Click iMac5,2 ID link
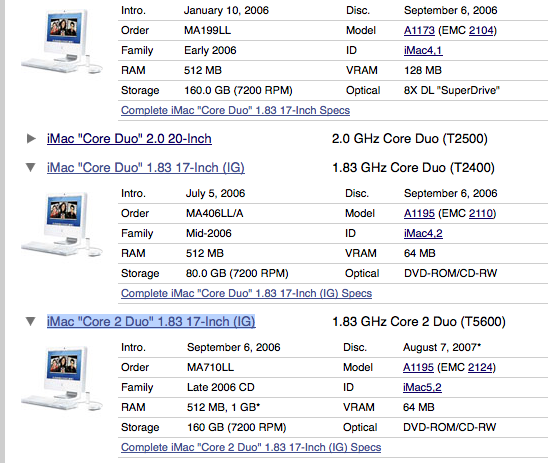The image size is (548, 463). pos(422,388)
